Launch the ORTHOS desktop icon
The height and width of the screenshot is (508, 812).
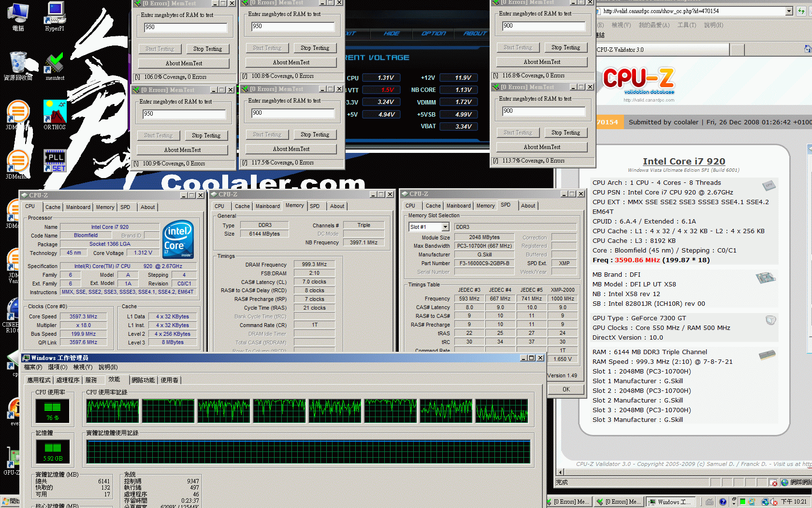[x=55, y=115]
